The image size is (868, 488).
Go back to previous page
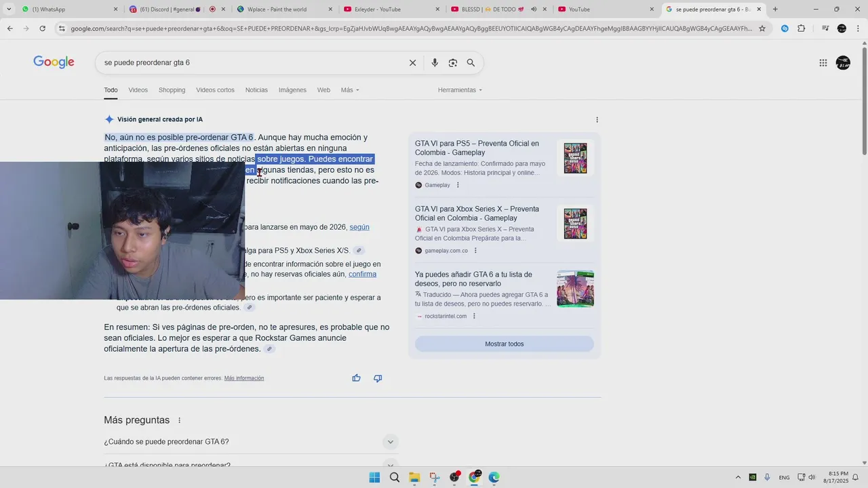9,28
